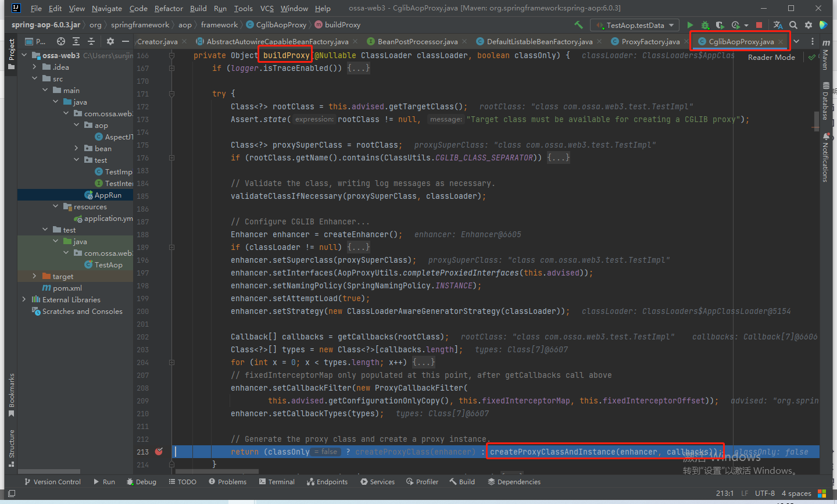Image resolution: width=837 pixels, height=504 pixels.
Task: Click the colorful plugin icon at top right
Action: [823, 25]
